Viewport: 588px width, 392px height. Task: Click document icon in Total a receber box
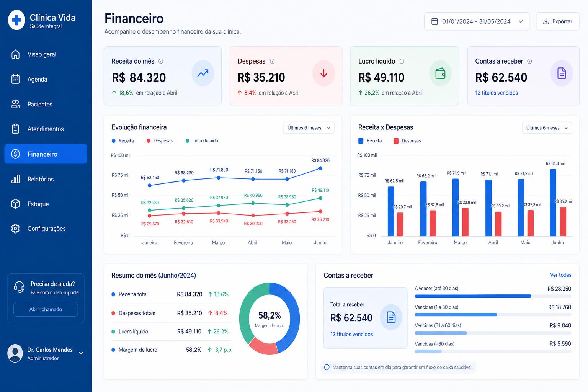coord(391,317)
